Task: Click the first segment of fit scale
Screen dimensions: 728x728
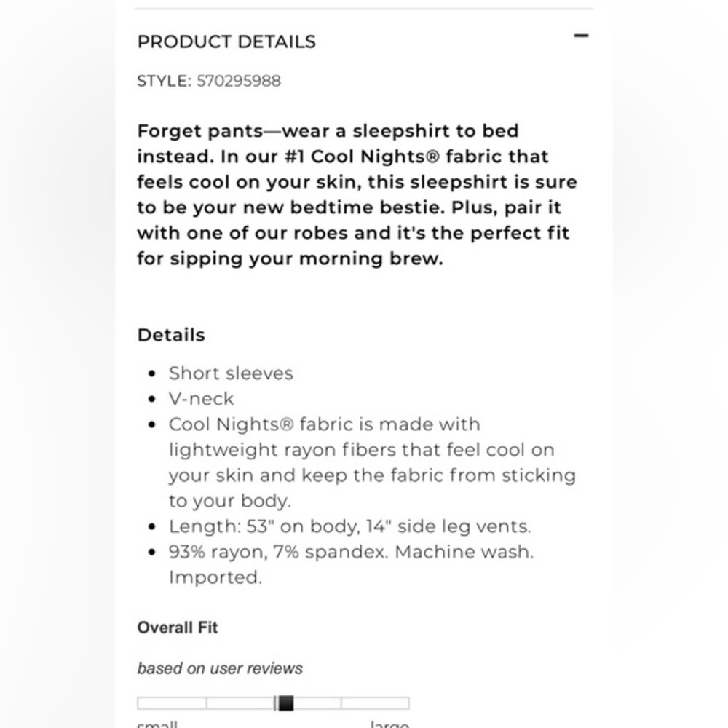Action: 172,703
